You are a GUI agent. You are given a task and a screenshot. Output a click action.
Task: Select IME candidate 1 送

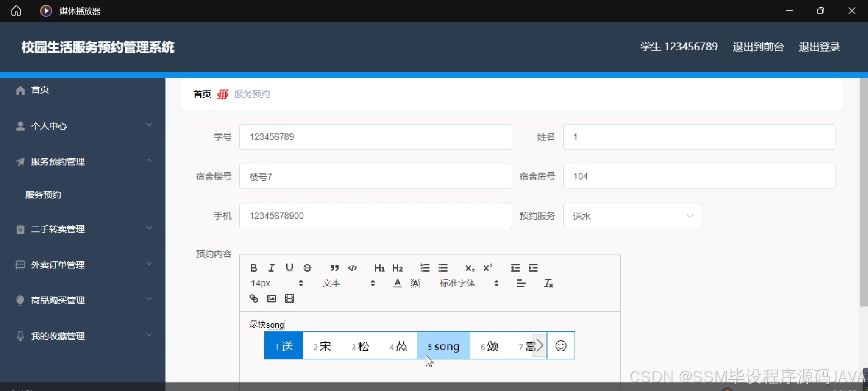coord(283,346)
